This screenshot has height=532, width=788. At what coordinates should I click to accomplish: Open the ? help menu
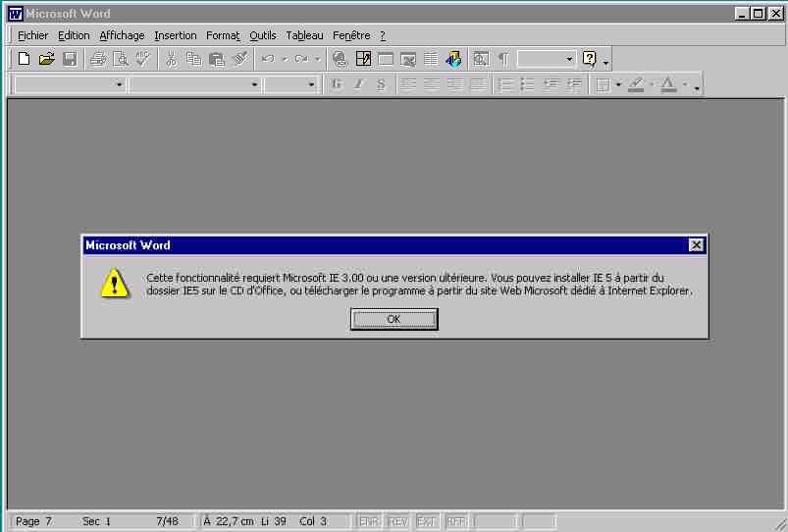383,35
